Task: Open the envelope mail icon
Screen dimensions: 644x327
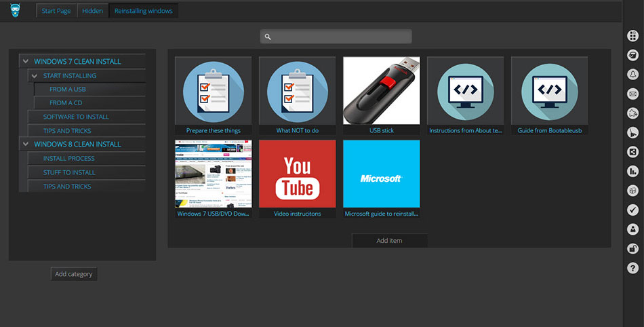Action: click(632, 94)
